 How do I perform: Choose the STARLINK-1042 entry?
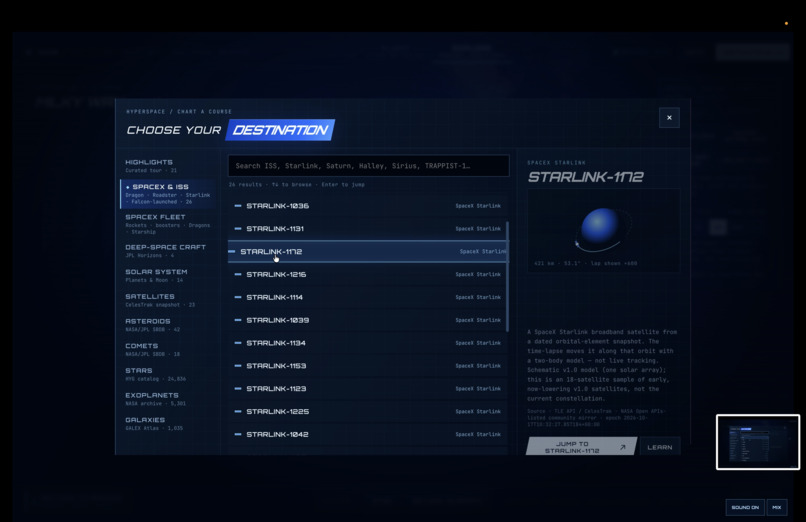pyautogui.click(x=367, y=434)
